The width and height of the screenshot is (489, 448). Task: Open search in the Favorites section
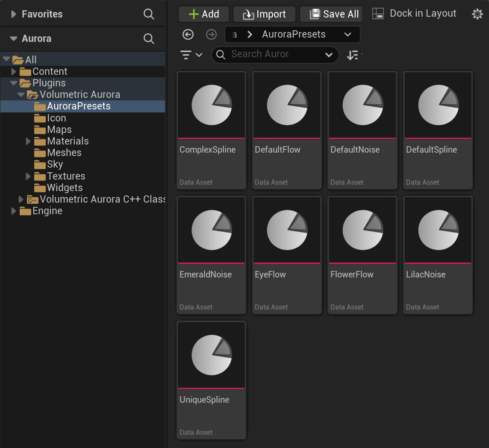click(149, 14)
